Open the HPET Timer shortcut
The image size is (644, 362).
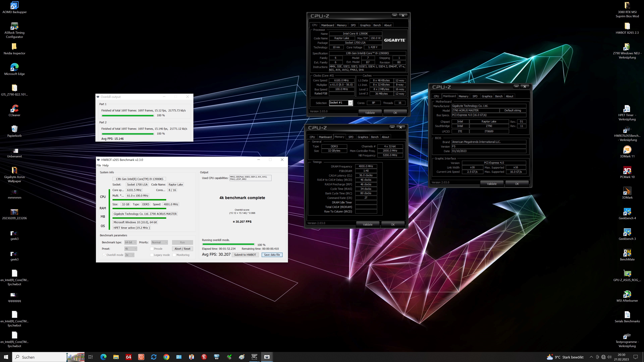pos(627,113)
